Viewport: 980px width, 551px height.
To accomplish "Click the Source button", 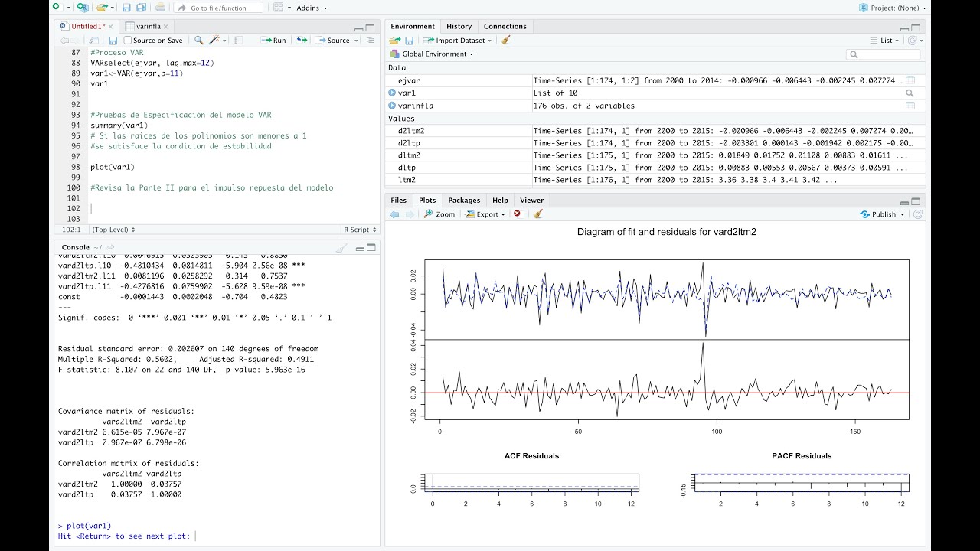I will pyautogui.click(x=333, y=41).
